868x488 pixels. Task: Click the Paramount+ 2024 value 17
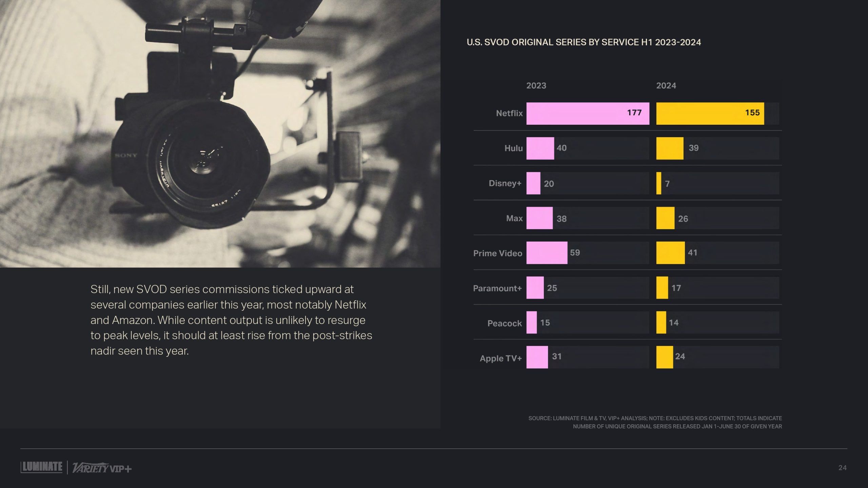click(x=676, y=288)
